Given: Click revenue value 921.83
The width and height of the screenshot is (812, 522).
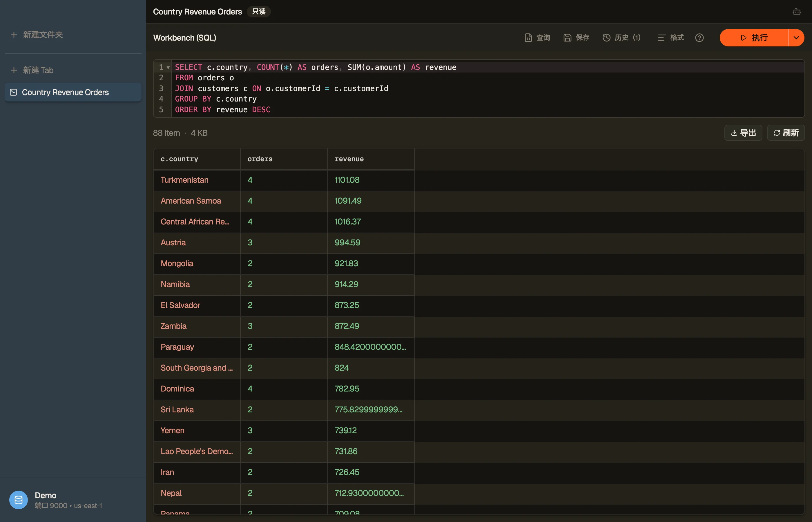Looking at the screenshot, I should 346,263.
